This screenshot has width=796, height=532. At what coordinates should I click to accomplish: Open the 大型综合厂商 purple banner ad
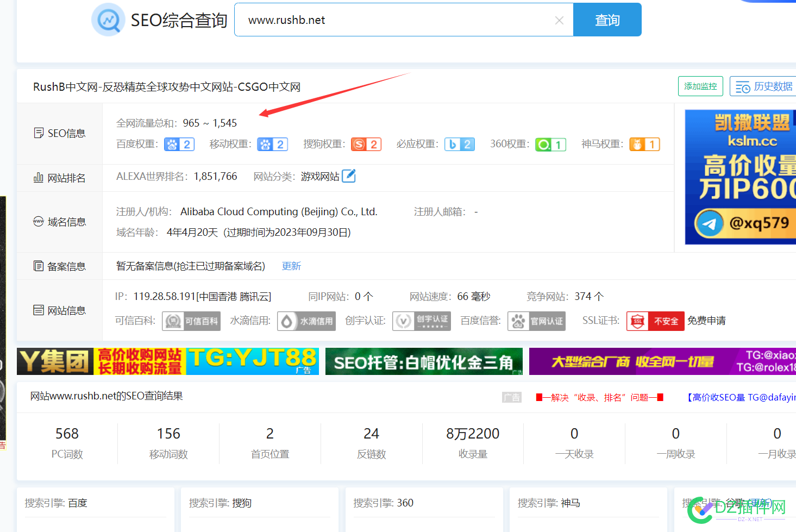point(662,361)
